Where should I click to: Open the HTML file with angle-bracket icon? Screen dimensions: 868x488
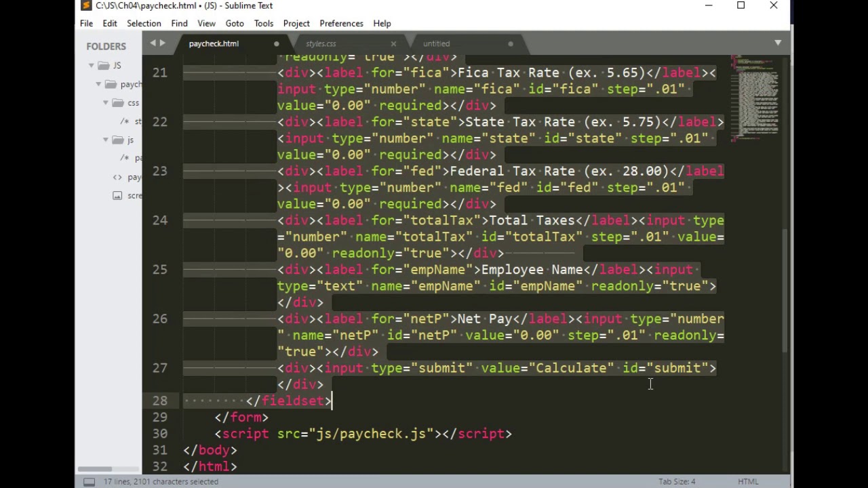(x=127, y=177)
